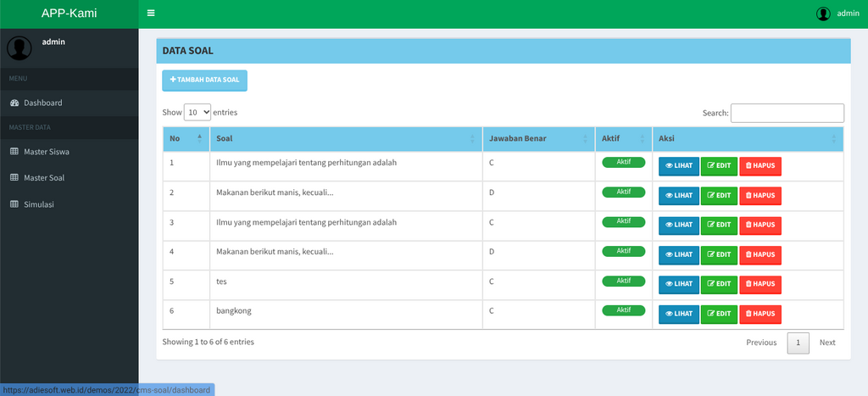Click the admin avatar in top bar
Viewport: 868px width, 396px height.
[x=822, y=14]
